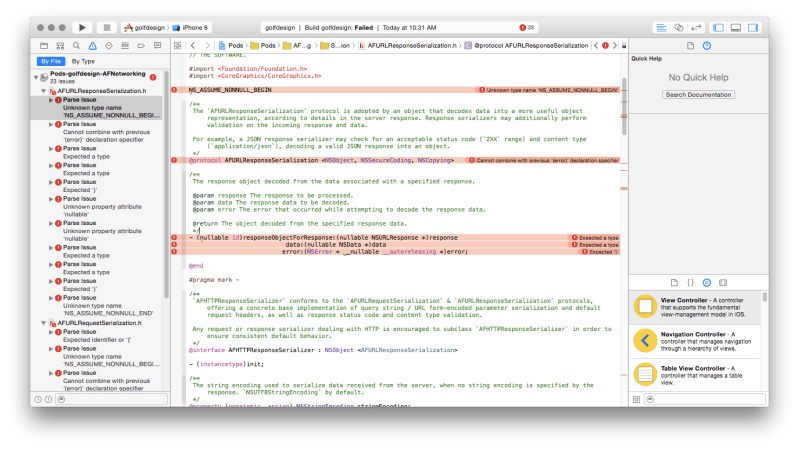Open related items grid menu
Screen dimensions: 799x450
point(177,45)
